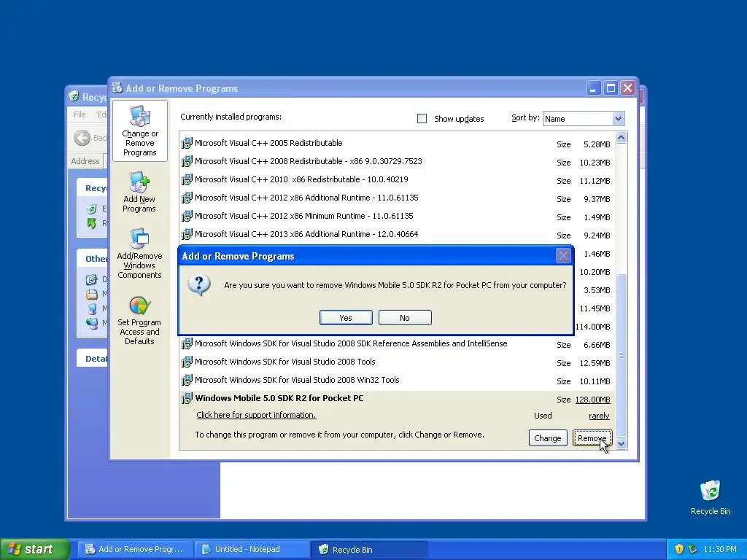Click the programs list scrollbar thumb
The image size is (747, 560).
pos(621,355)
